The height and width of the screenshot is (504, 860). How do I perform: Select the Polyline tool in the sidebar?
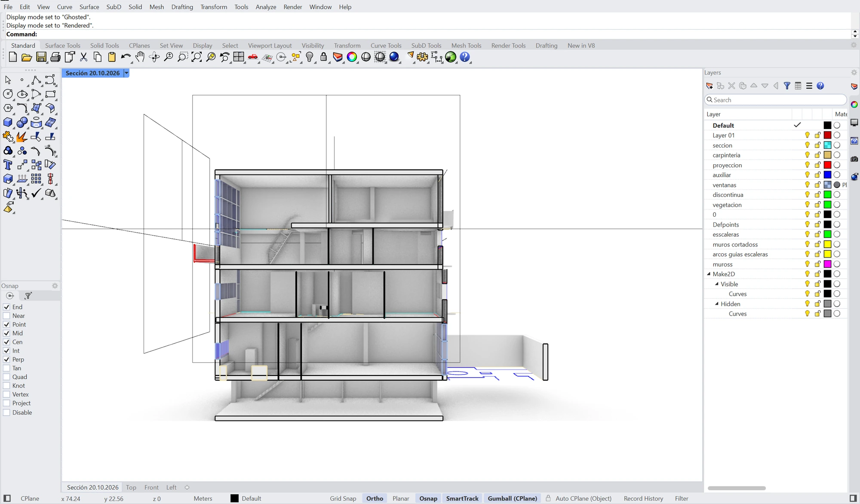point(36,80)
